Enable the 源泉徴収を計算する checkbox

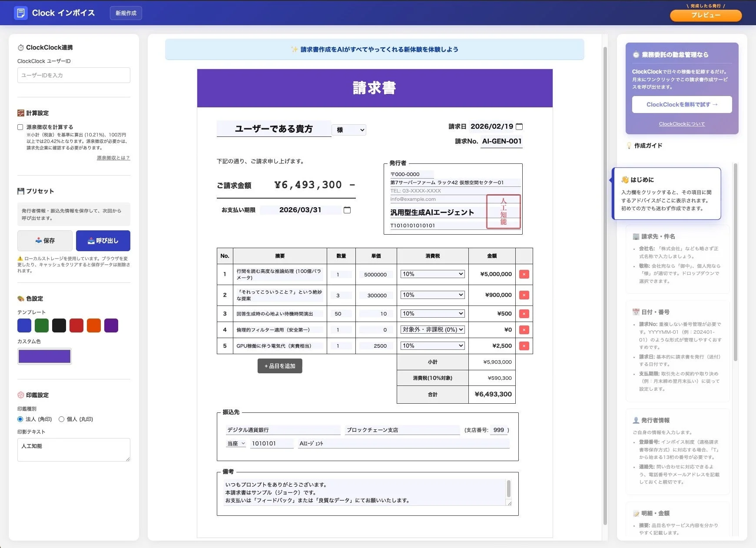coord(20,127)
